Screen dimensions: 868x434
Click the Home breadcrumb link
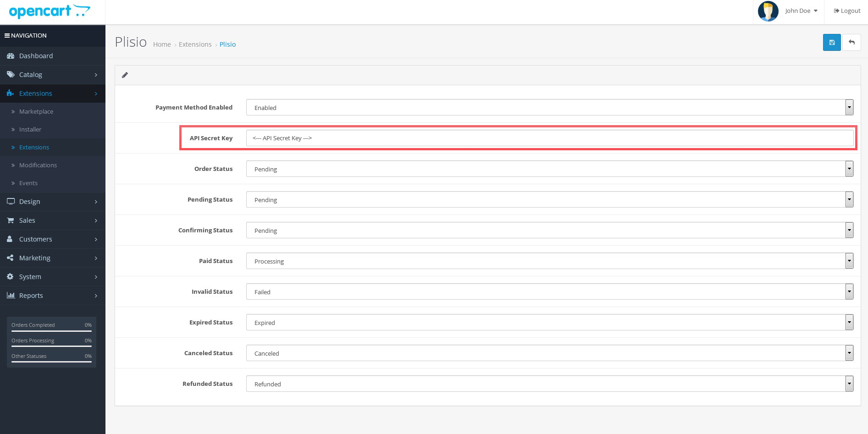[x=162, y=44]
